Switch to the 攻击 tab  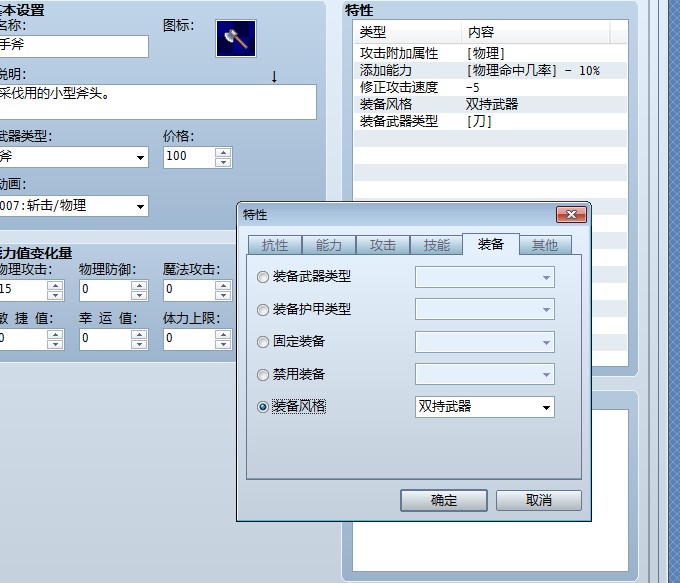point(382,246)
